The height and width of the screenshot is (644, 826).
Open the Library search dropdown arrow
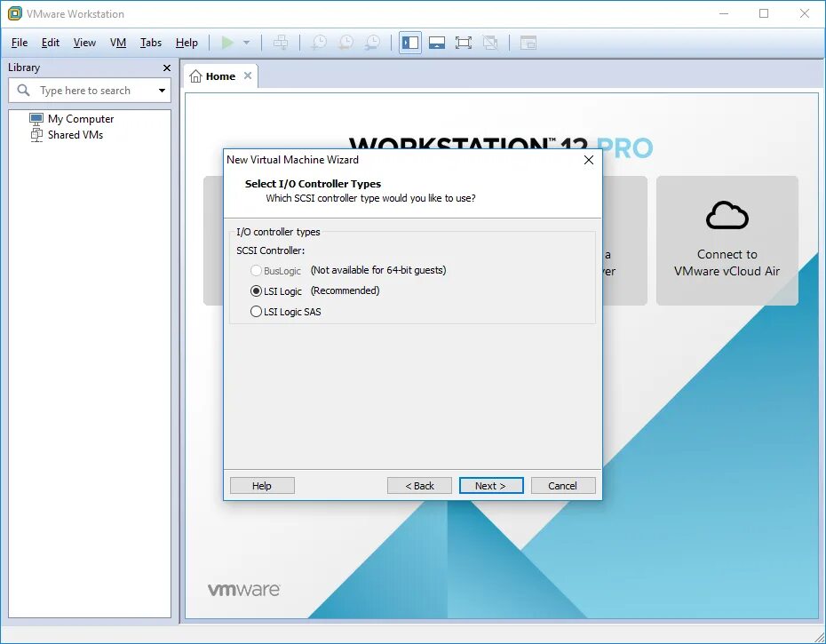click(x=162, y=91)
